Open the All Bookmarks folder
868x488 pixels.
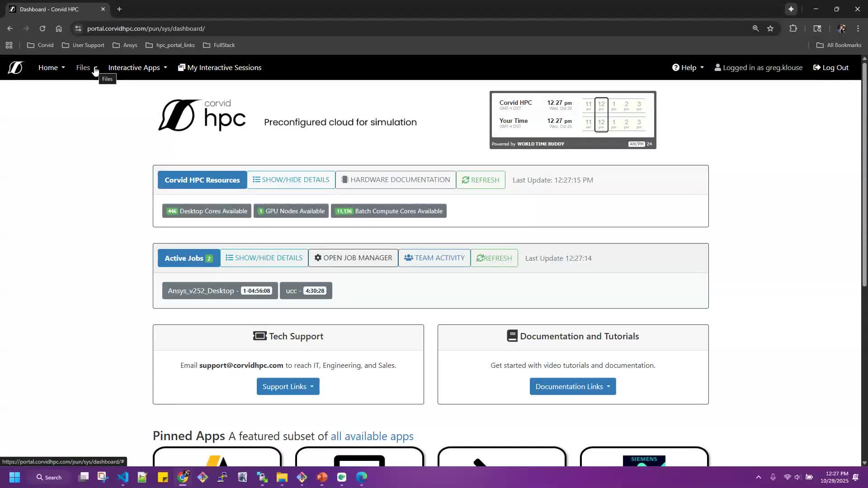pyautogui.click(x=839, y=45)
